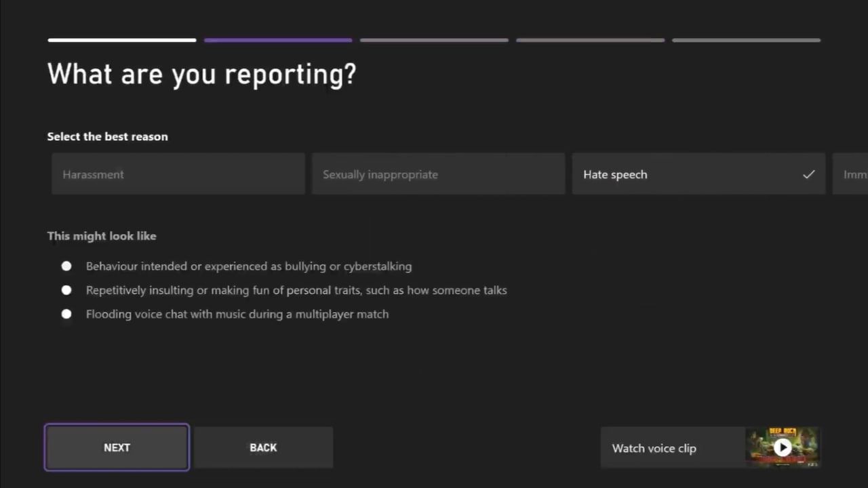Screen dimensions: 868x488
Task: Click the final step indicator bar
Action: [746, 40]
